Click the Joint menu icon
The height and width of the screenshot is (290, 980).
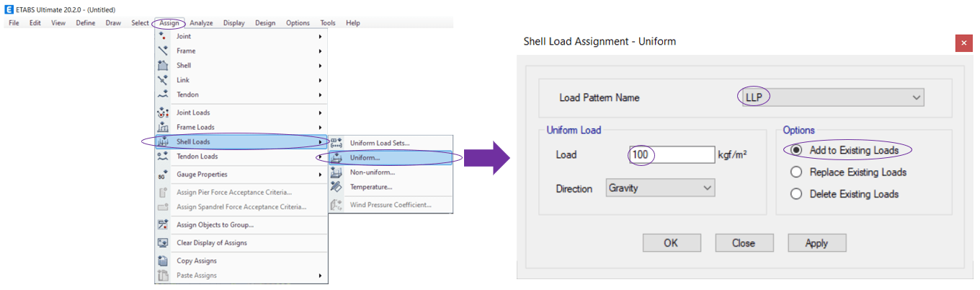point(163,36)
